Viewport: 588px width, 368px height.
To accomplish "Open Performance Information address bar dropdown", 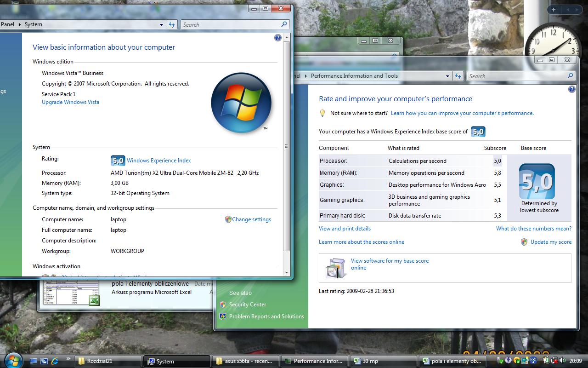I will point(447,76).
